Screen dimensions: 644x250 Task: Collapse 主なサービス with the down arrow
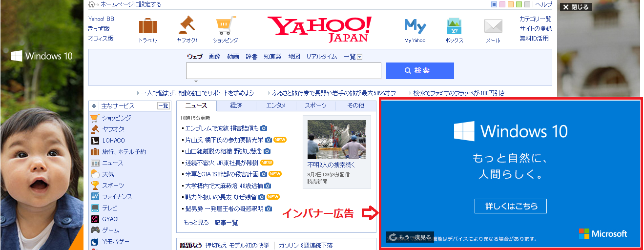point(93,106)
